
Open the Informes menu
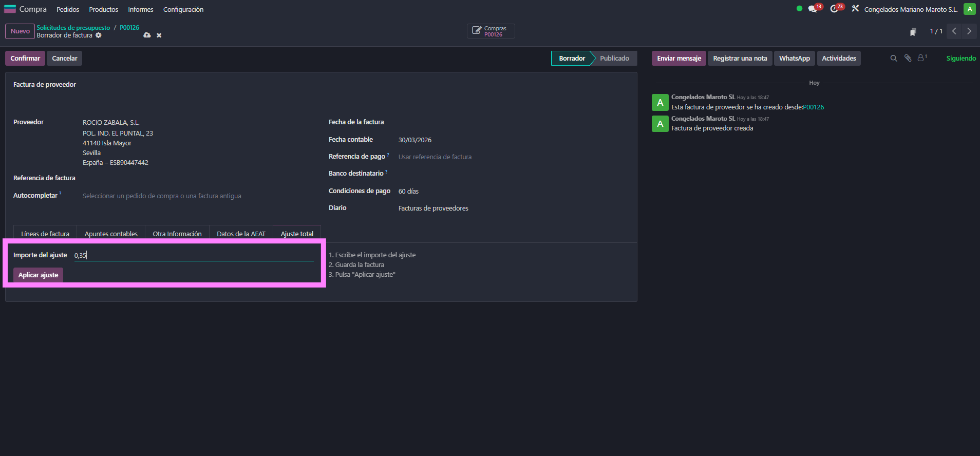pos(141,10)
